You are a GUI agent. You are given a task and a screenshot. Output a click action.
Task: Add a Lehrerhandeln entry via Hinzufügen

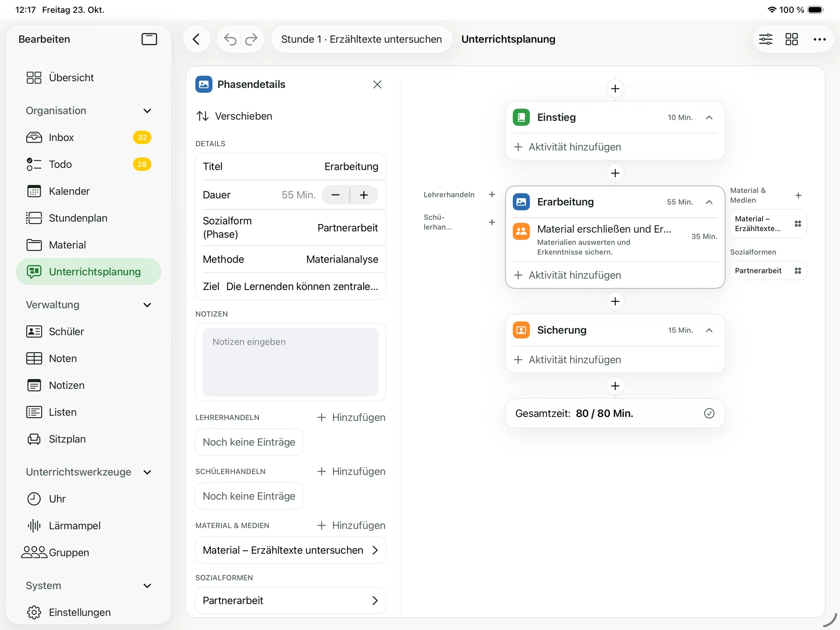351,417
